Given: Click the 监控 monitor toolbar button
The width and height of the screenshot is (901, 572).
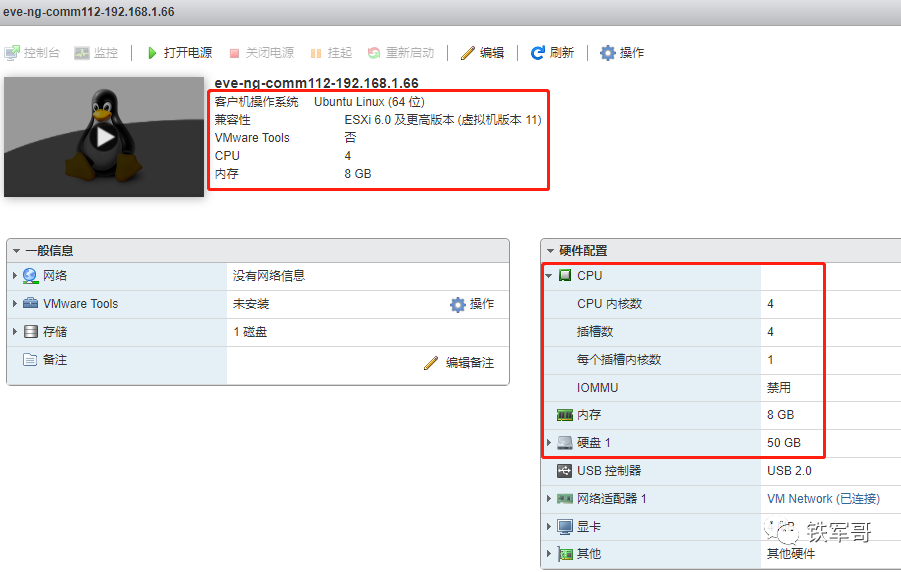Looking at the screenshot, I should tap(96, 53).
